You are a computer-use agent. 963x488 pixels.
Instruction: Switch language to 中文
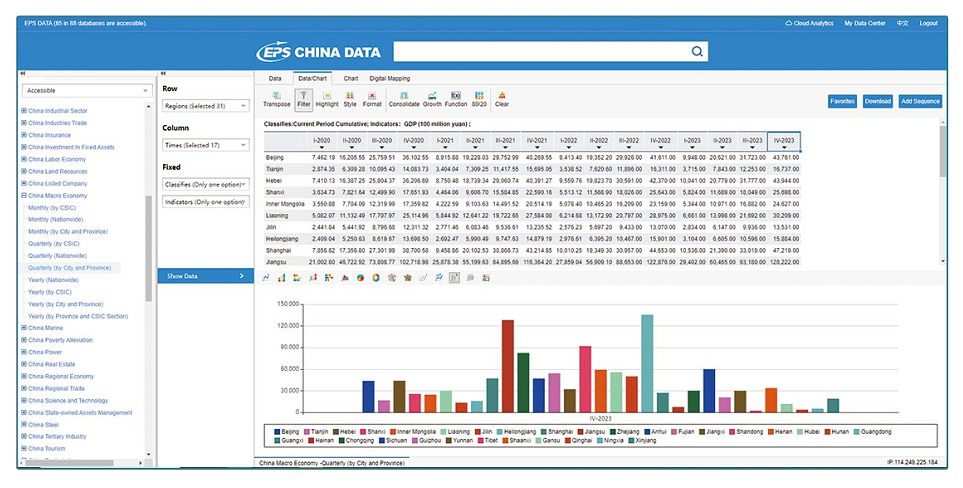click(x=902, y=23)
